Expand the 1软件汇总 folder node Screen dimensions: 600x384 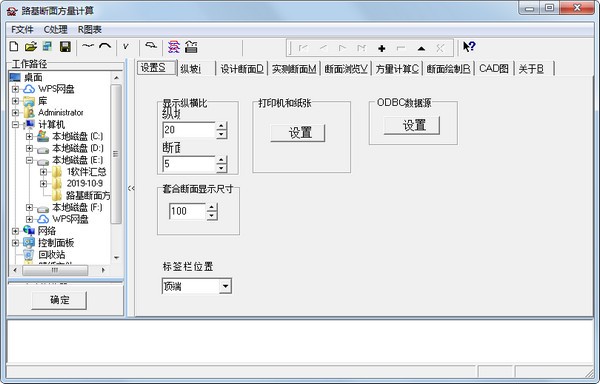pos(44,172)
